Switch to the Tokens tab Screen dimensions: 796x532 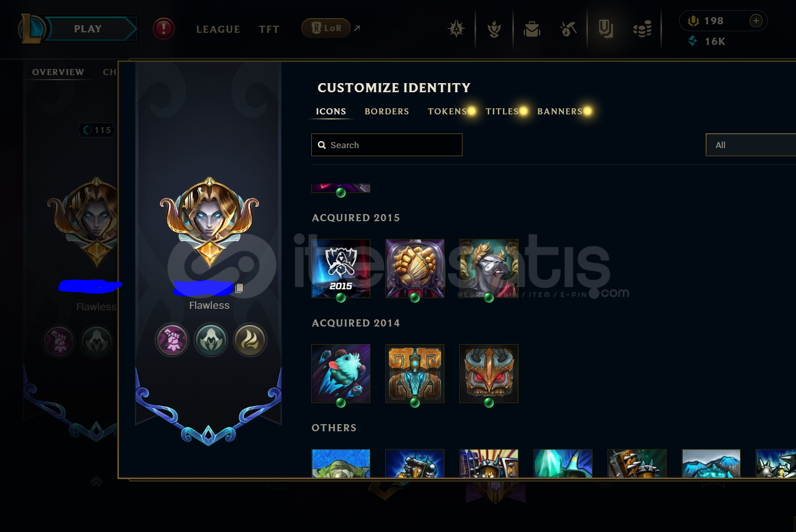(447, 111)
